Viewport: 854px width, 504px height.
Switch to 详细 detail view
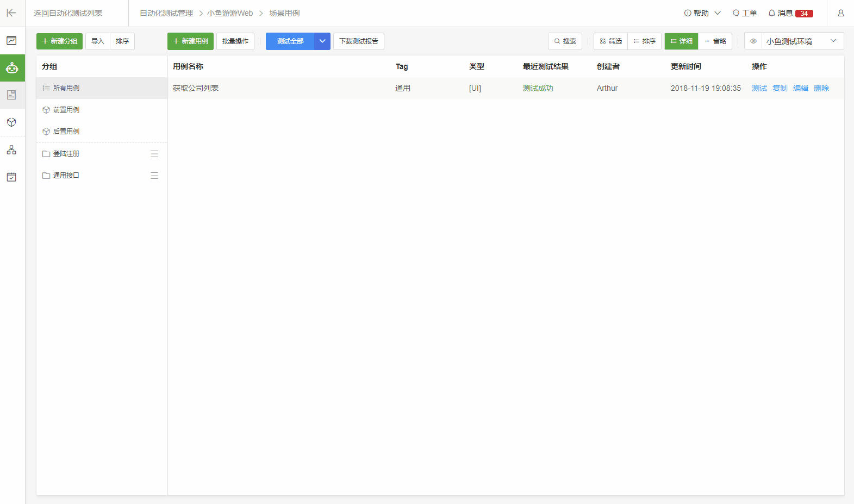point(681,41)
